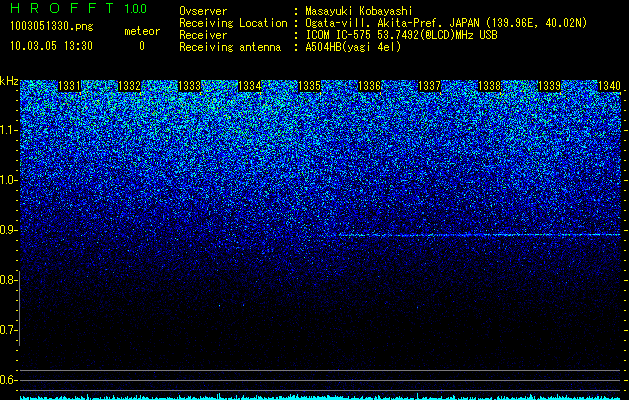Screen dimensions: 629x400
Task: Click the filename 1003051330.png
Action: (x=52, y=26)
